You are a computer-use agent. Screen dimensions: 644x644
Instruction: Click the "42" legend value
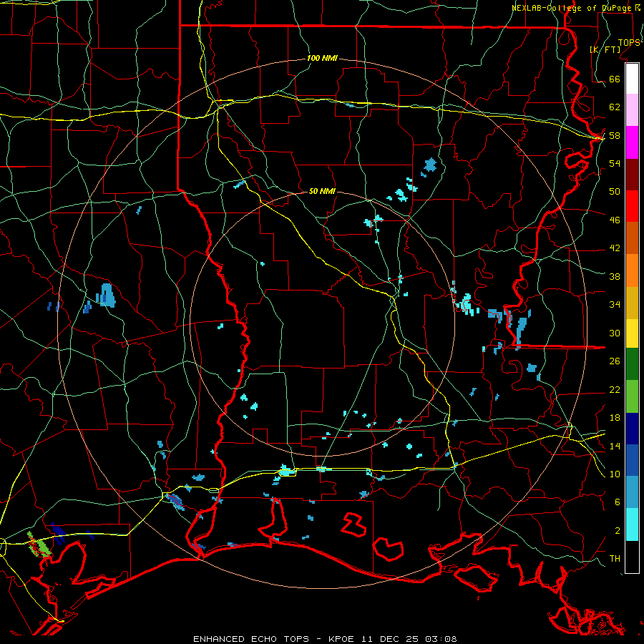coord(615,248)
